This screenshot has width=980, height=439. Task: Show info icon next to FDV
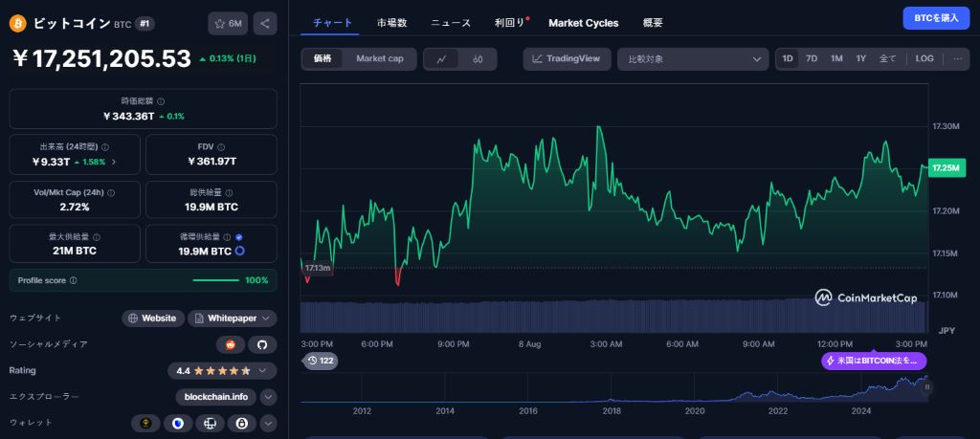click(221, 147)
